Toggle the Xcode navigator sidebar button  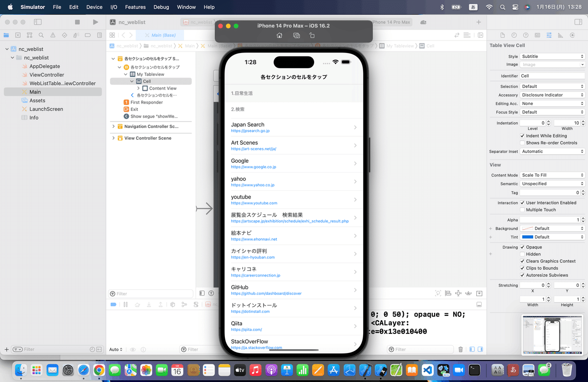click(x=38, y=22)
